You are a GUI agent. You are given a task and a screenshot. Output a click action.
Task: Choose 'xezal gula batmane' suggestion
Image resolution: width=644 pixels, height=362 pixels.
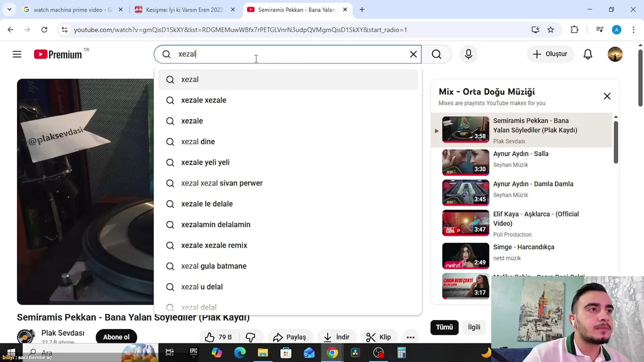coord(288,266)
